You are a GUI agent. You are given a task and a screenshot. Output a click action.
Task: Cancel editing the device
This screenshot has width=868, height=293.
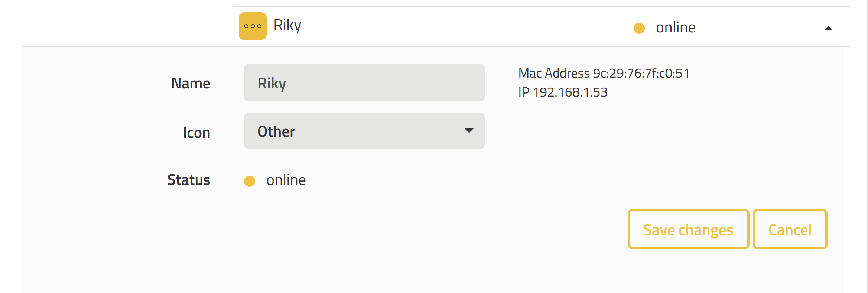click(x=790, y=229)
